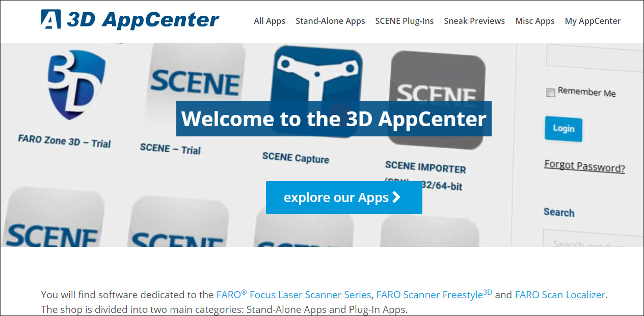The width and height of the screenshot is (644, 316).
Task: Click the FARO Zone 3D shield icon
Action: (x=76, y=84)
